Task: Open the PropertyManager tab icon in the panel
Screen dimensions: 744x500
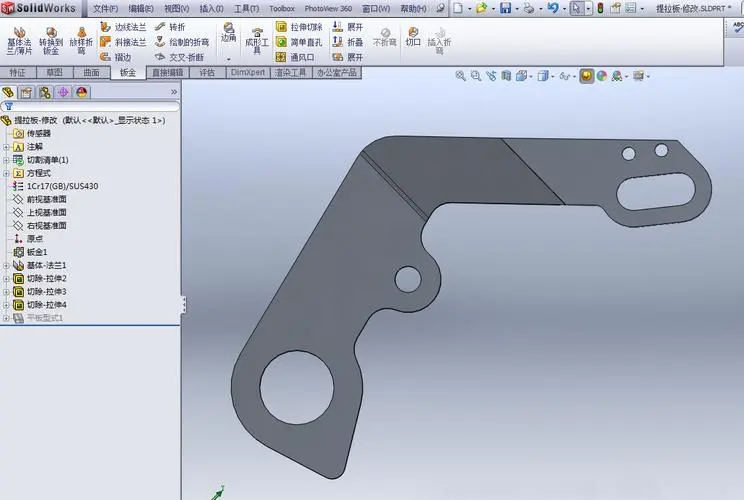Action: pyautogui.click(x=26, y=92)
